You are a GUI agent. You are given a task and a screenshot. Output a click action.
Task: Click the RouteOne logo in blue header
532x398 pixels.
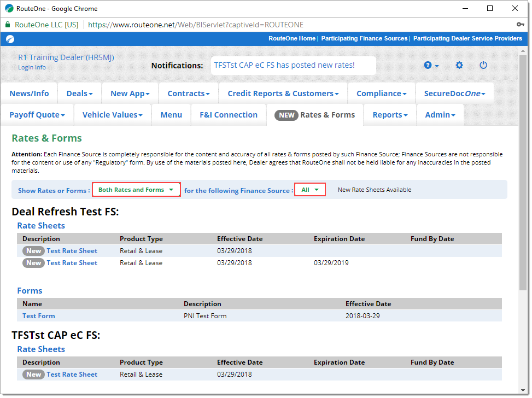coord(10,39)
